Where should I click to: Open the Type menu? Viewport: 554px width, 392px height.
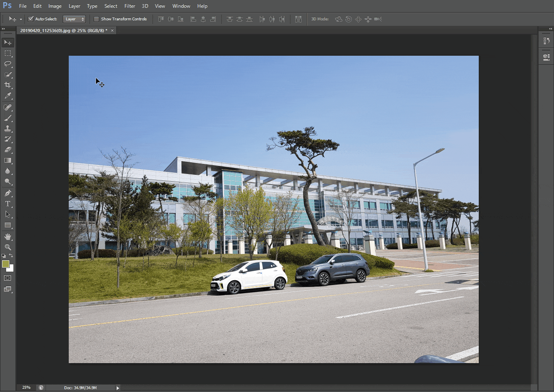[92, 6]
